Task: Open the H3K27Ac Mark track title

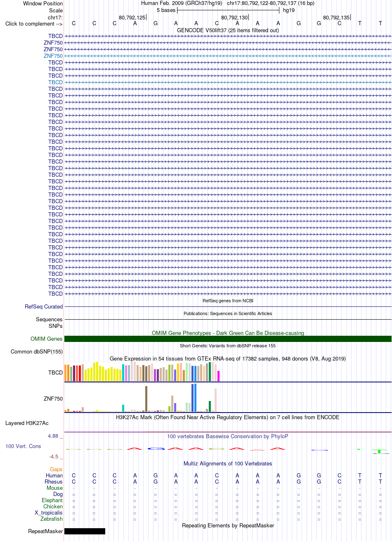Action: click(228, 417)
